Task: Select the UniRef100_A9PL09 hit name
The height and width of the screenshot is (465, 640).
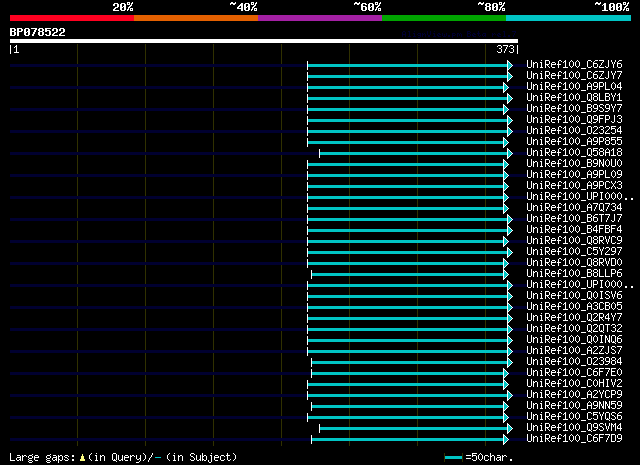Action: 574,175
